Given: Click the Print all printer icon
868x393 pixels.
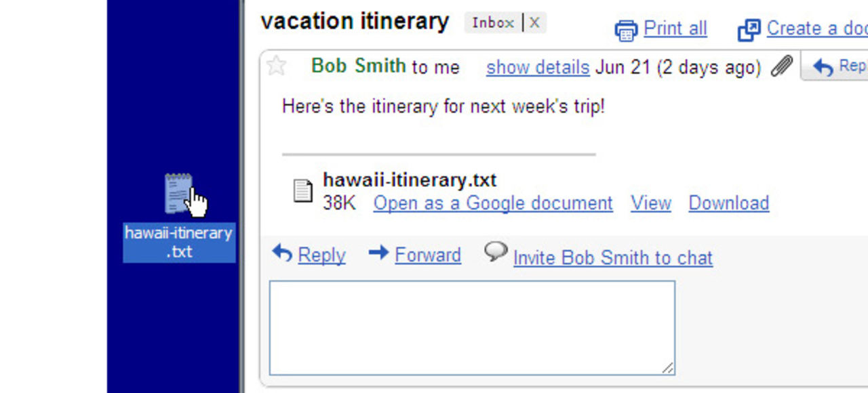Looking at the screenshot, I should 625,28.
